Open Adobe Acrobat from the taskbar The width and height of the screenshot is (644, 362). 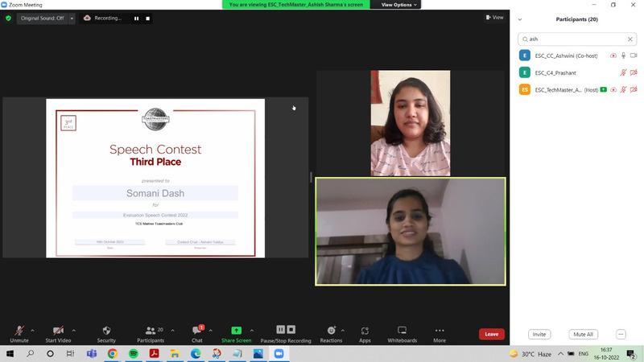click(154, 353)
